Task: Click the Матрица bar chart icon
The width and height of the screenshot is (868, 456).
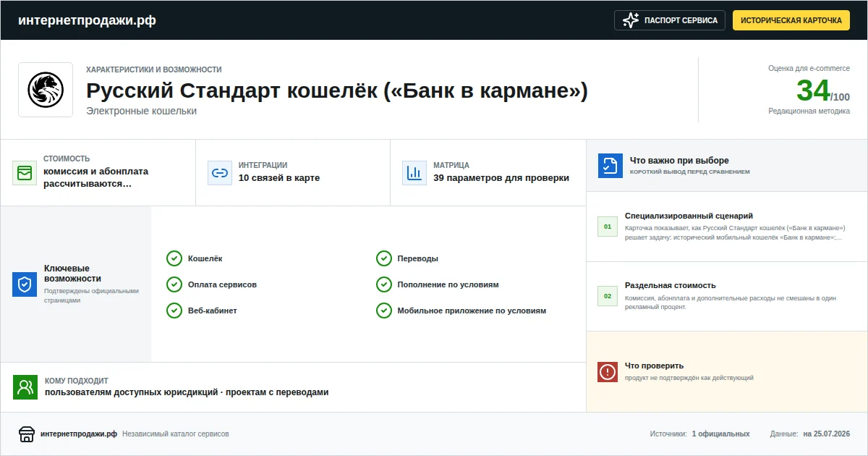Action: point(414,173)
